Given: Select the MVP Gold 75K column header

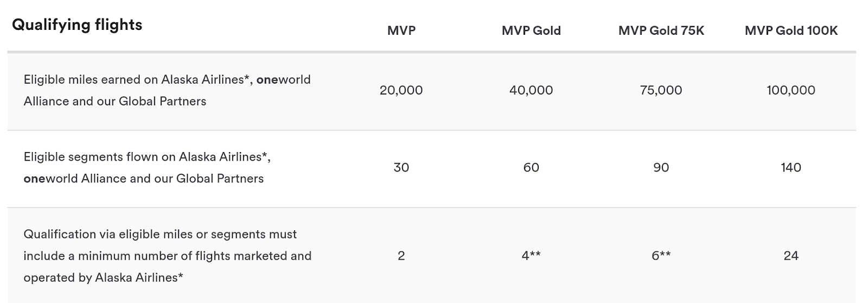Looking at the screenshot, I should (661, 31).
